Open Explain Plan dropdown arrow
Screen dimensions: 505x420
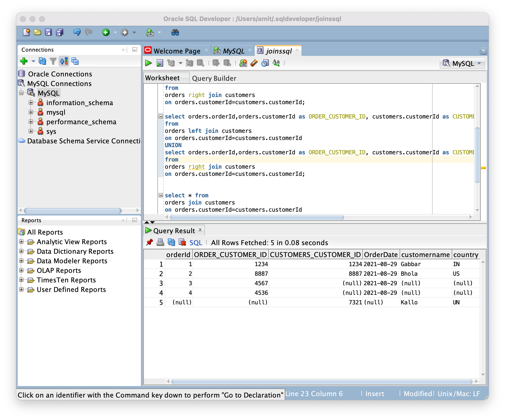tap(180, 64)
